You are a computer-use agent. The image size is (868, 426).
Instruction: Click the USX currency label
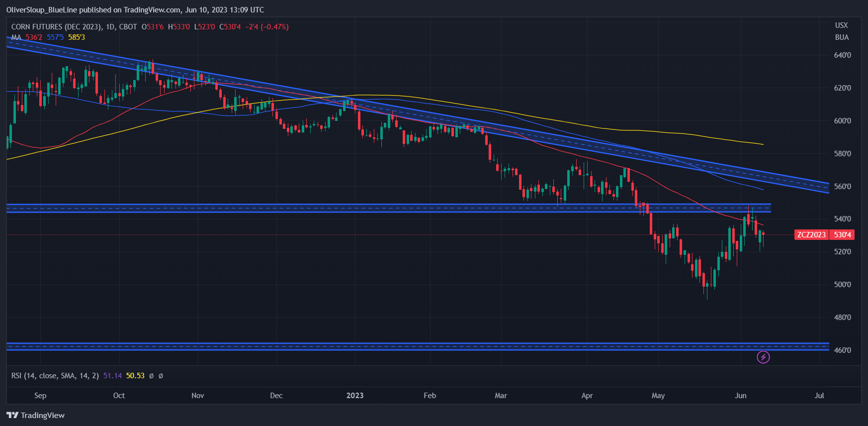tap(842, 25)
